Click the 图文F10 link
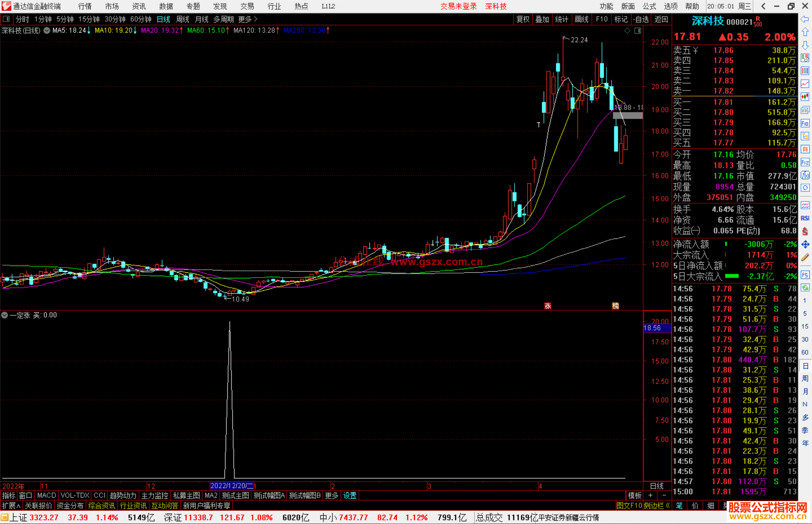Screen dimensions: 812x524 coord(629,506)
